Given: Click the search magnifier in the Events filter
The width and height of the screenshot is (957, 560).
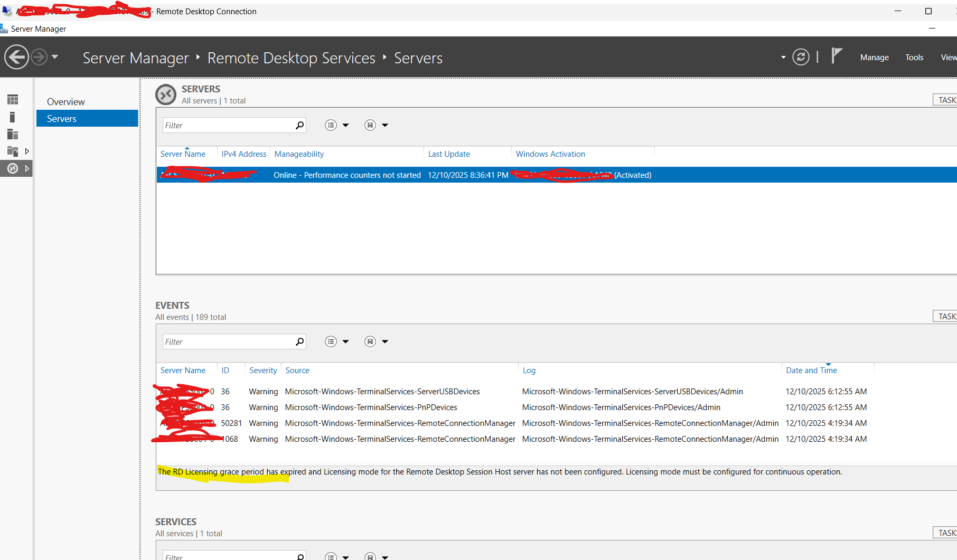Looking at the screenshot, I should [x=300, y=341].
